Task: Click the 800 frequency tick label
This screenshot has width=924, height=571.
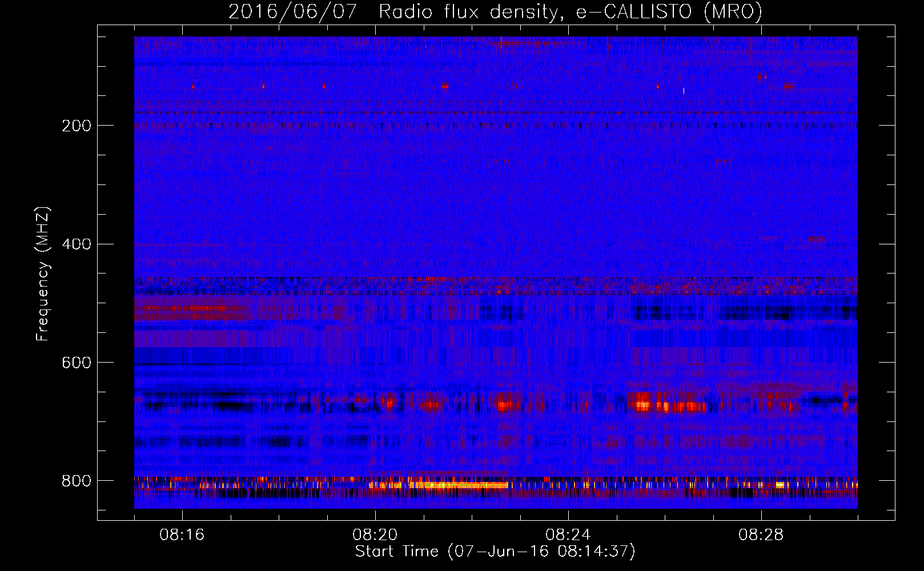Action: (77, 481)
